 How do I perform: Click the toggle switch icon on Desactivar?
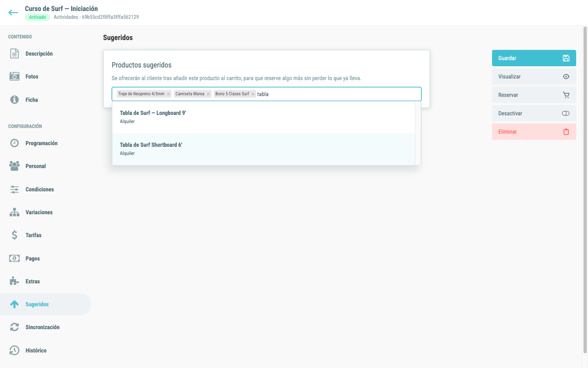coord(566,113)
